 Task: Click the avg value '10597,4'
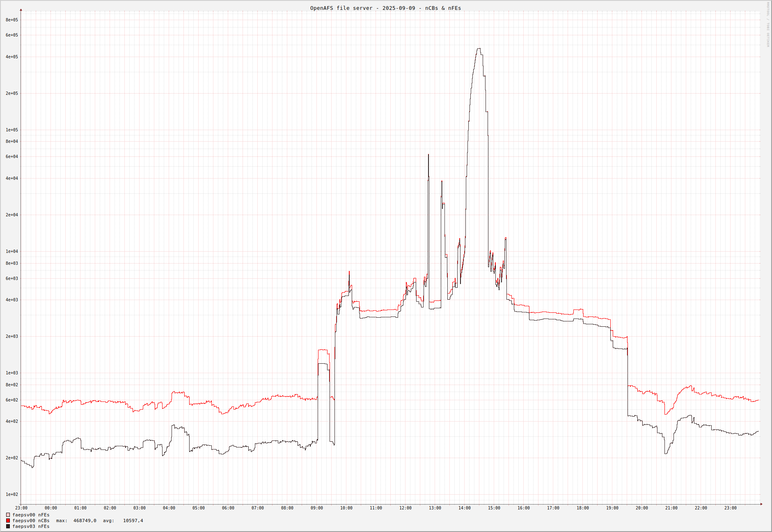[x=133, y=521]
